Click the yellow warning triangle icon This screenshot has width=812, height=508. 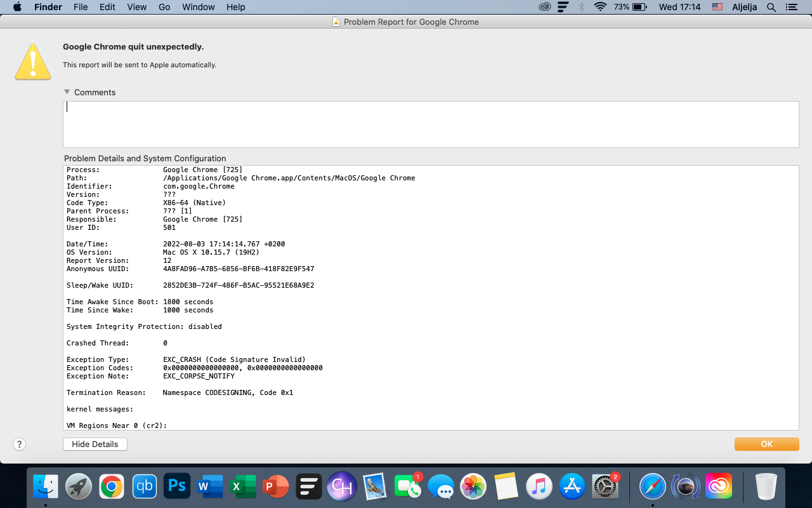point(33,62)
